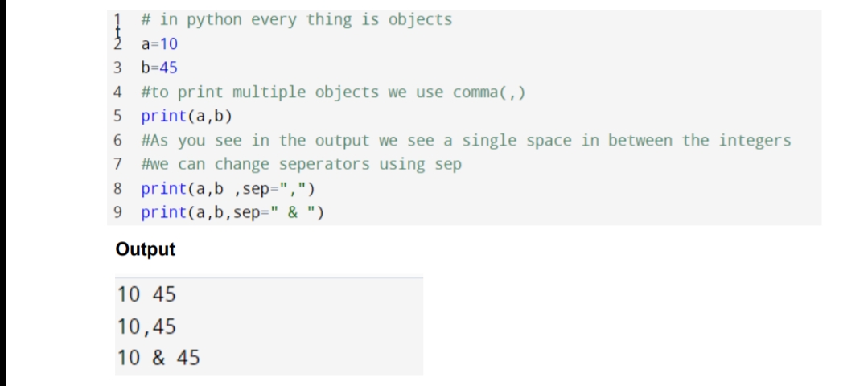Click the output line '10,45'
Screen dimensions: 868x386
pos(146,326)
